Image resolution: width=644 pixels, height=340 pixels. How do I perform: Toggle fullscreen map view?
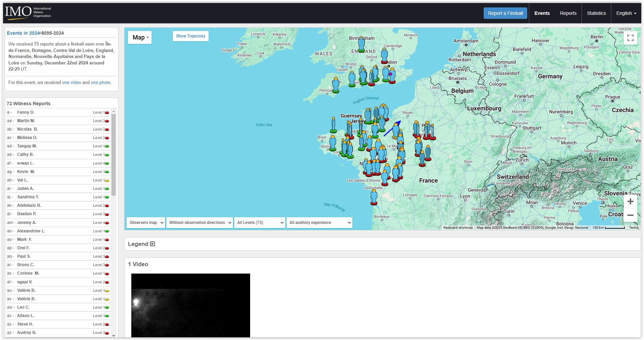(630, 38)
